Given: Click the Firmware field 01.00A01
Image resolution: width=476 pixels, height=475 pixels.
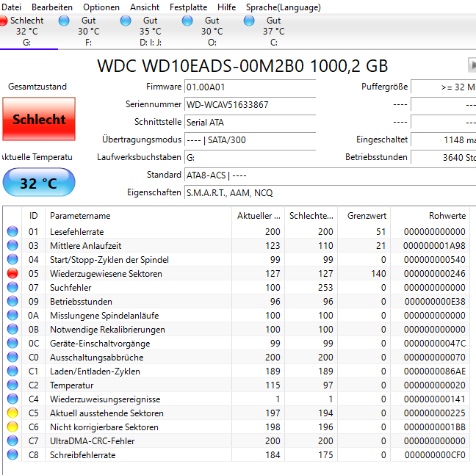Looking at the screenshot, I should tap(250, 87).
